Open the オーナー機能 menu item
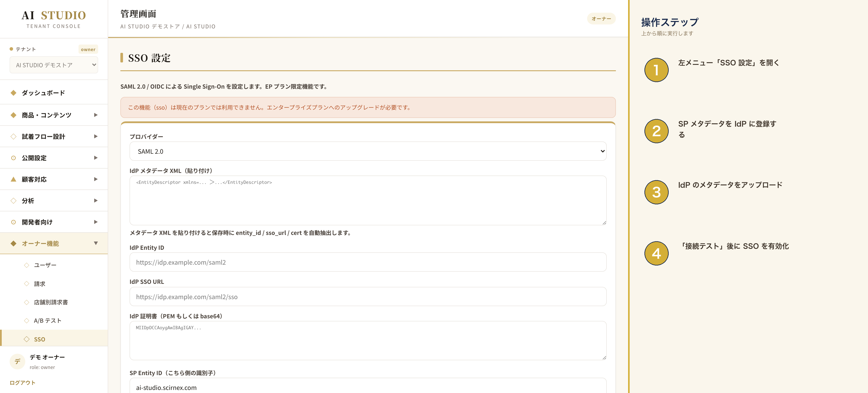 point(54,244)
